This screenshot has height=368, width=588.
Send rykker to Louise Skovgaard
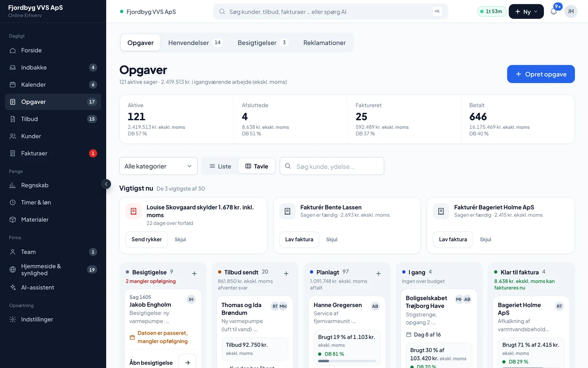point(147,239)
